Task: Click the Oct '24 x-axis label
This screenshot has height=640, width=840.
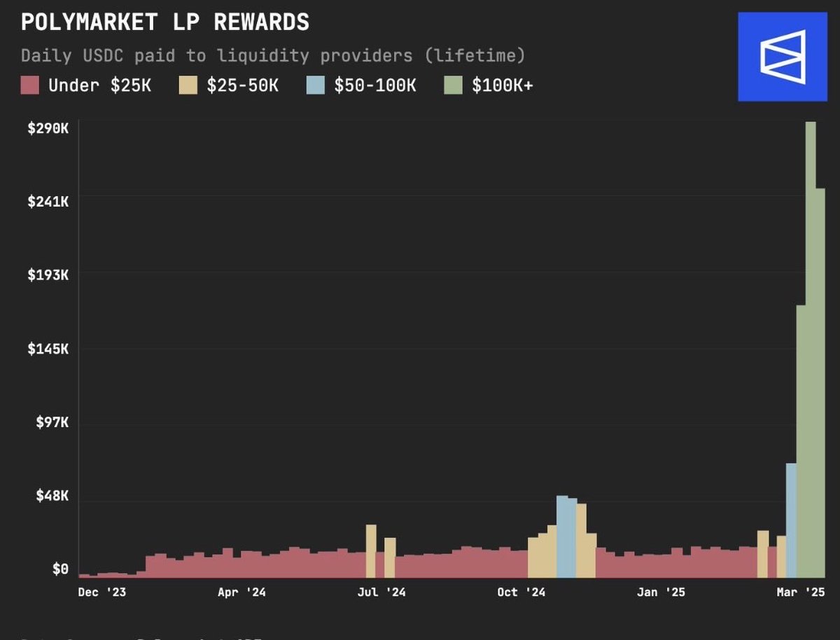Action: coord(521,592)
